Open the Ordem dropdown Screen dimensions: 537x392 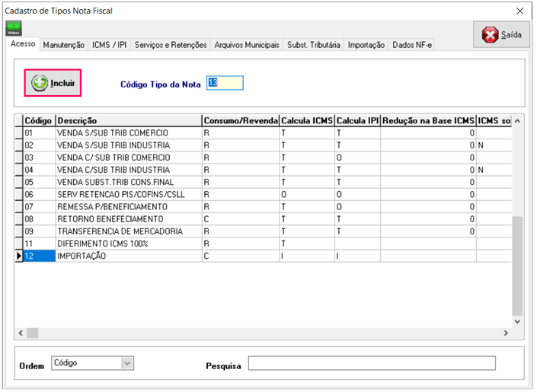tap(127, 363)
